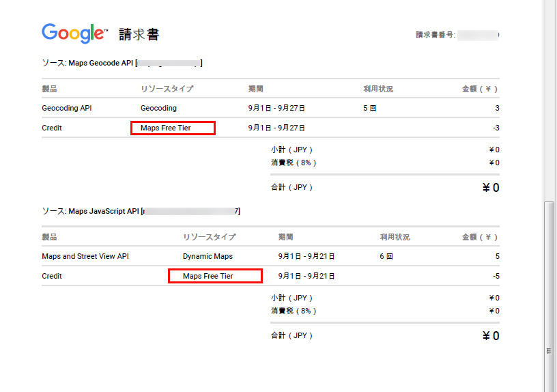Click the 利用状況 header in Geocode table
Screen dimensions: 557x392
point(378,89)
